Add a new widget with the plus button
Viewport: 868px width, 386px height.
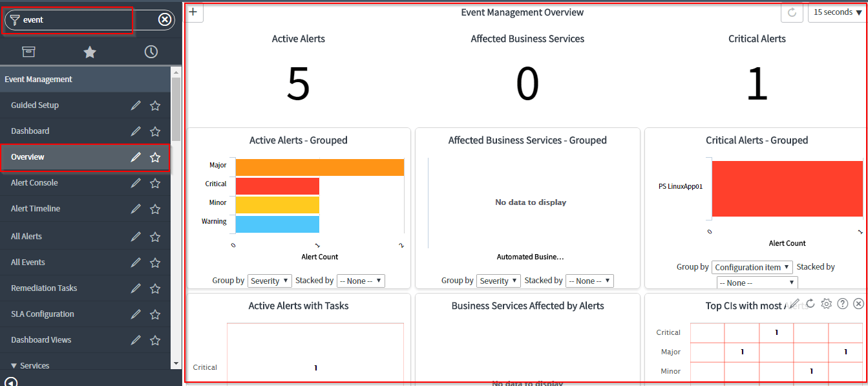[x=193, y=12]
